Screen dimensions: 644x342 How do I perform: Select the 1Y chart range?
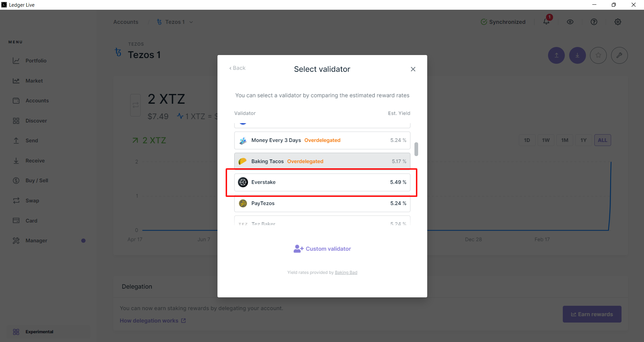coord(584,140)
